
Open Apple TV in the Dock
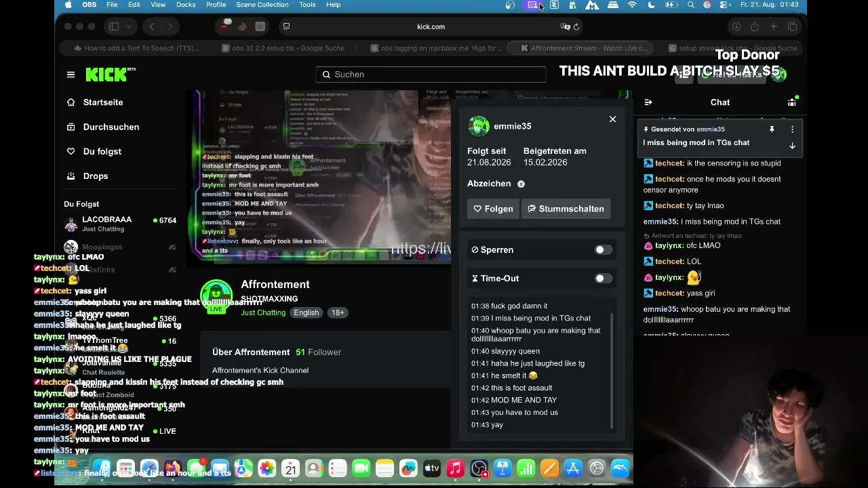(x=432, y=468)
